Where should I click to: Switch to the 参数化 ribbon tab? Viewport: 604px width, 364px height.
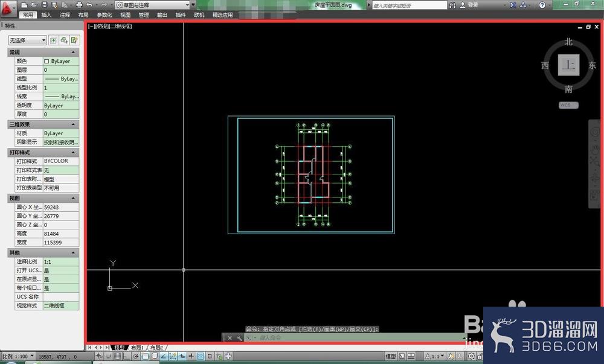click(104, 14)
